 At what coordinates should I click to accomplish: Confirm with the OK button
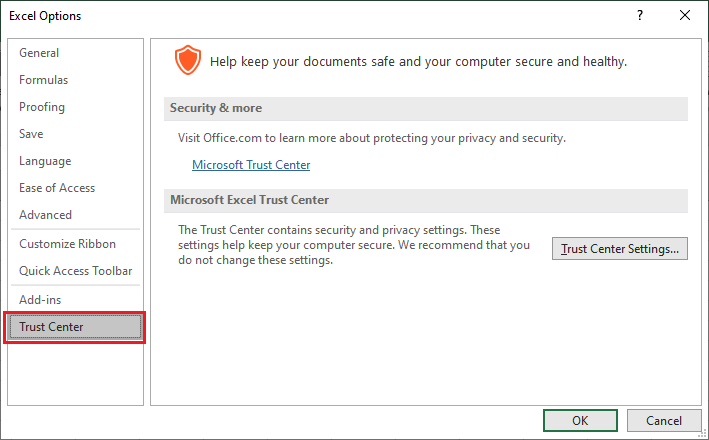[580, 421]
